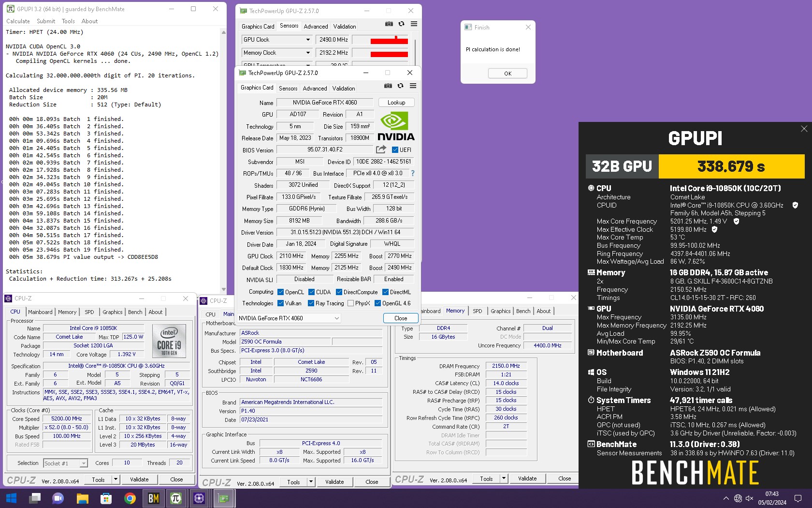This screenshot has height=508, width=812.
Task: Open network settings tray icon
Action: pyautogui.click(x=738, y=498)
